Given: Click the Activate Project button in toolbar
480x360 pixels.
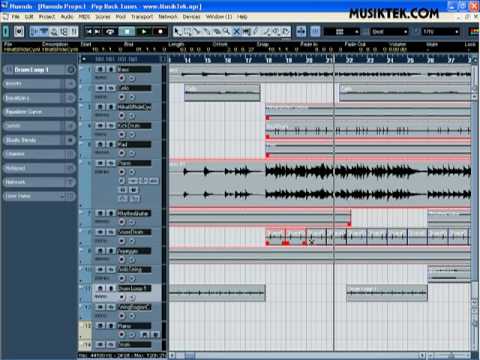Looking at the screenshot, I should (6, 31).
